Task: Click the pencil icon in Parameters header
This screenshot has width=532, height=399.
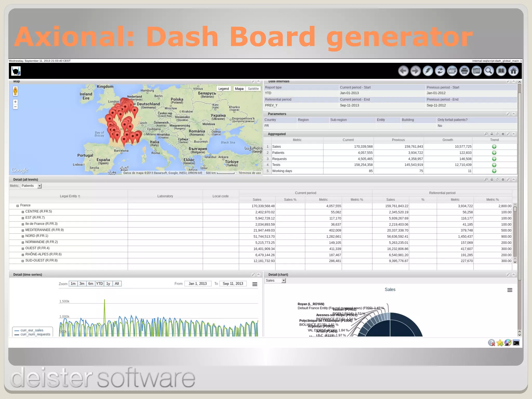Action: click(x=508, y=114)
